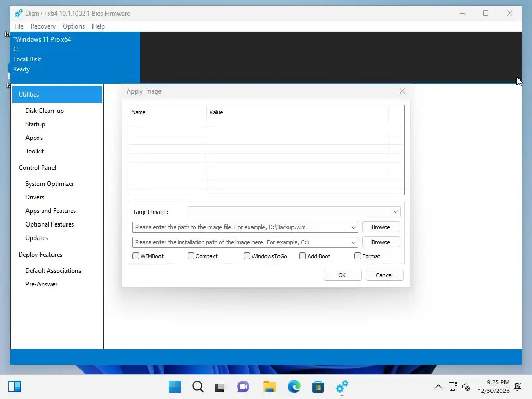Open Apps and Features
532x399 pixels.
50,211
